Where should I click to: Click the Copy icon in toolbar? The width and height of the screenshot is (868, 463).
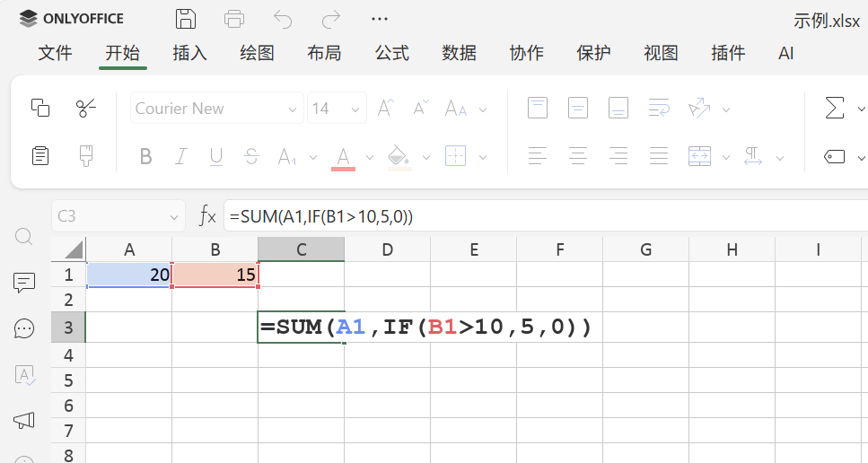click(x=40, y=109)
